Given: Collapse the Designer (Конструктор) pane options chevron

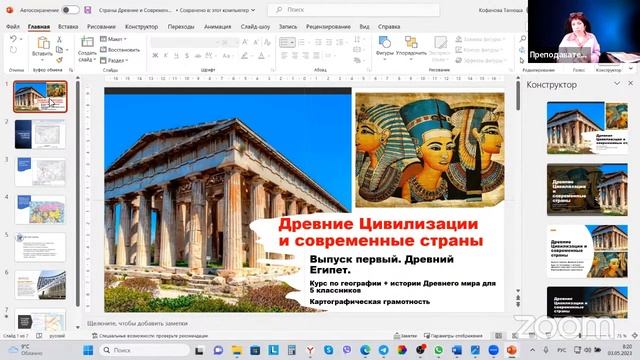Looking at the screenshot, I should [x=617, y=83].
